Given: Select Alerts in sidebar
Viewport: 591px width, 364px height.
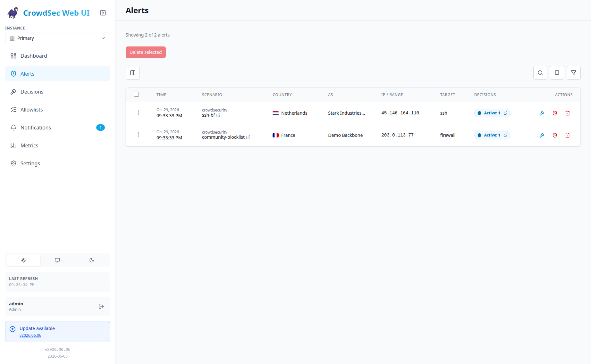Looking at the screenshot, I should point(57,74).
